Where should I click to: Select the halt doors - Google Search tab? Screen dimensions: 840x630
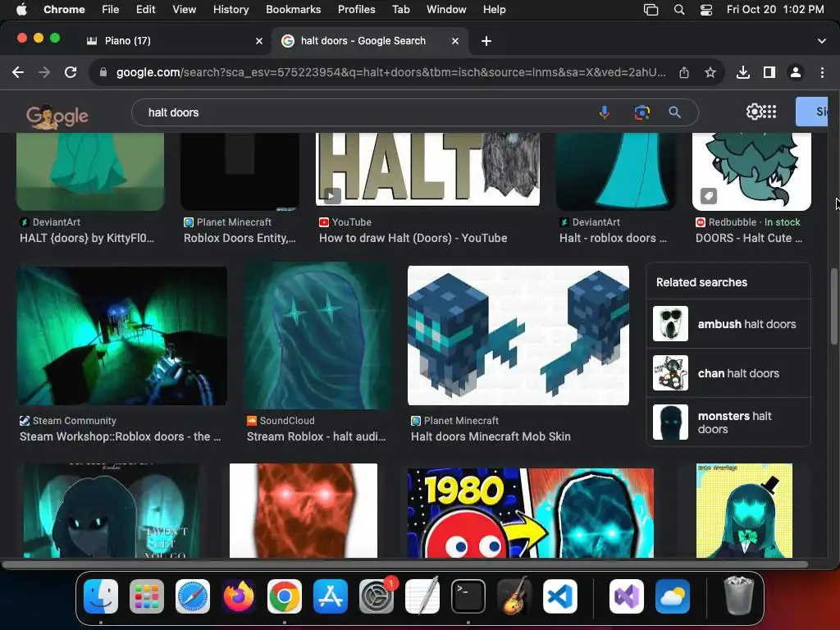pyautogui.click(x=370, y=41)
